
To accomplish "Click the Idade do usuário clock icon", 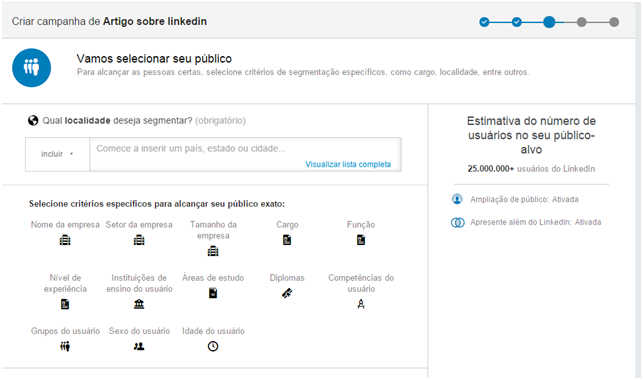I will [x=213, y=346].
